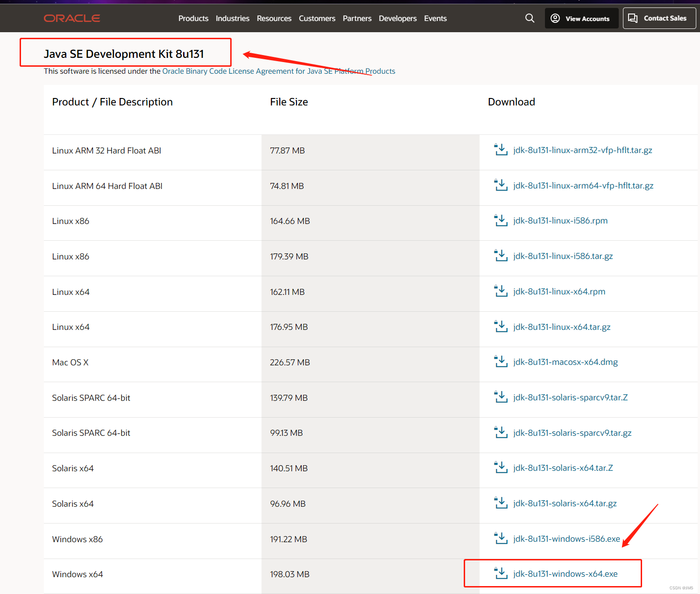Click the 164.66 MB file size
This screenshot has width=700, height=594.
click(x=290, y=221)
